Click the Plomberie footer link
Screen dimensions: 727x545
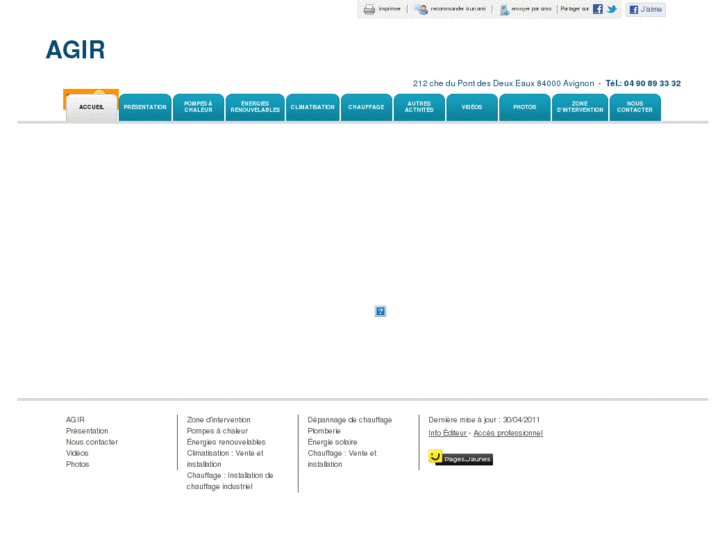tap(324, 431)
